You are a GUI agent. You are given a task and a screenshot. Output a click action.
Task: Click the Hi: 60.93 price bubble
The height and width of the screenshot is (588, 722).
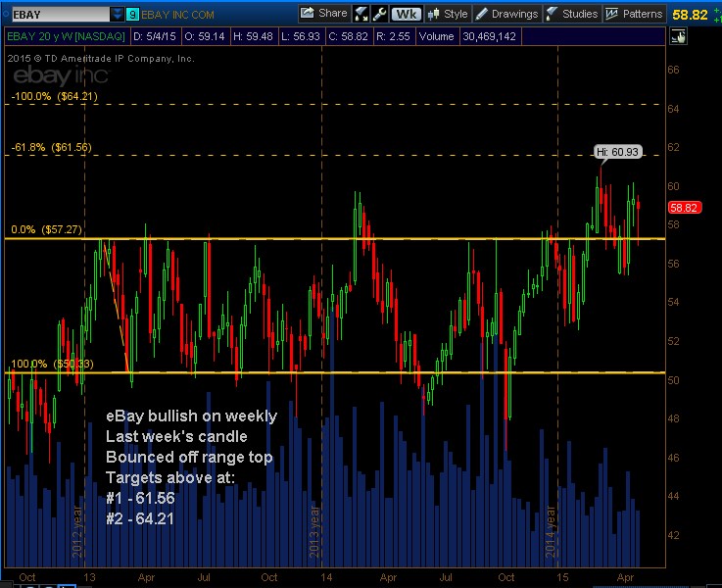tap(617, 152)
